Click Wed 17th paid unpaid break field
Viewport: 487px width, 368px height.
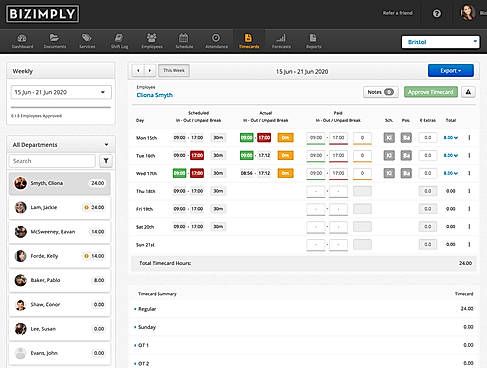click(x=362, y=173)
